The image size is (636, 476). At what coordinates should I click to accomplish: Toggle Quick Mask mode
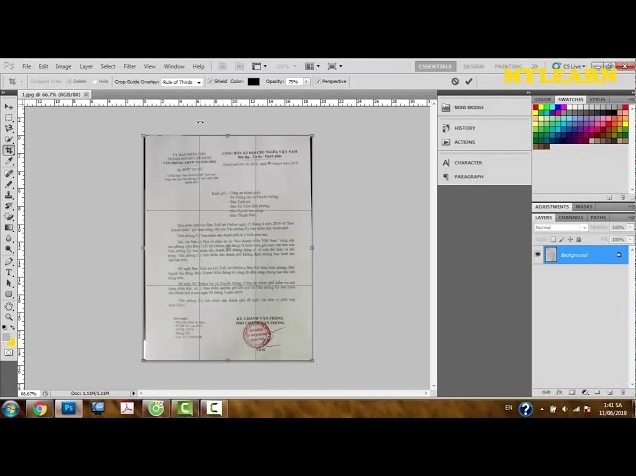click(x=9, y=353)
